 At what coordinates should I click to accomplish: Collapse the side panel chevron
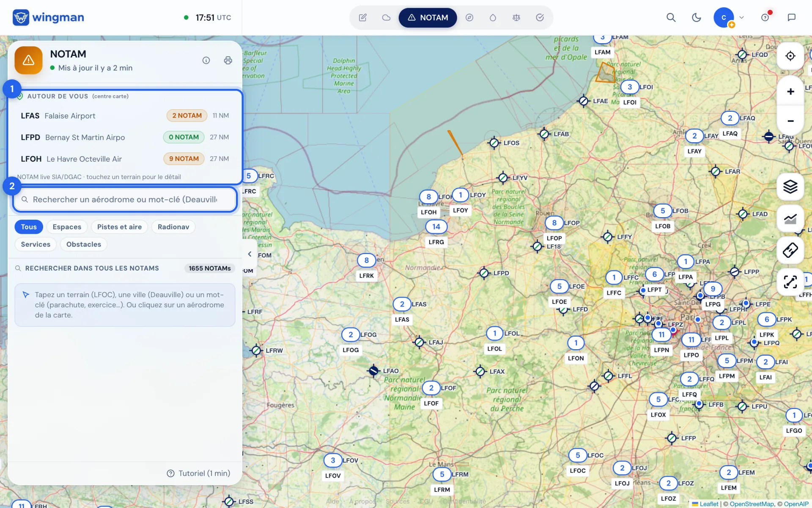[x=250, y=254]
